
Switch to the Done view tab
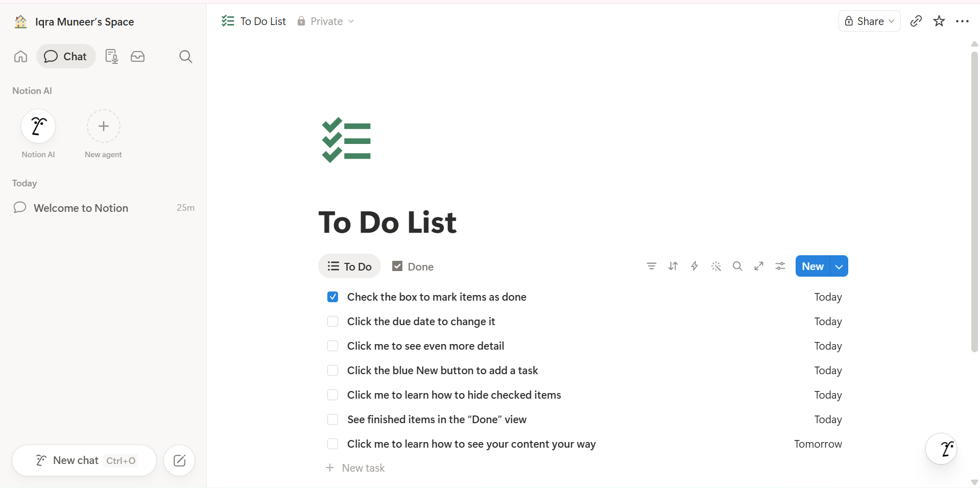tap(413, 266)
